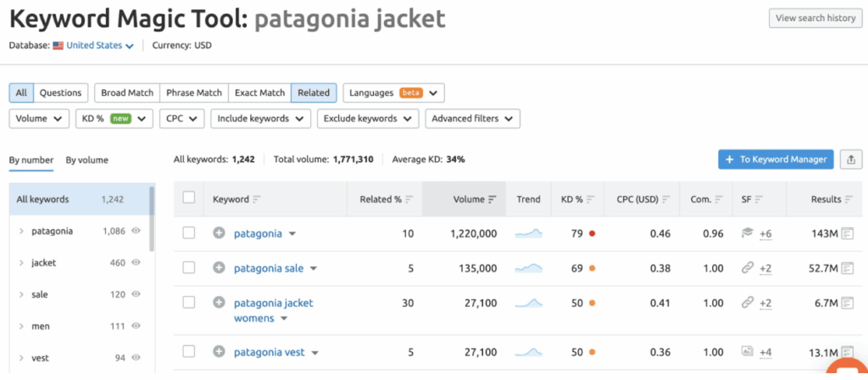Switch to the Questions tab
The width and height of the screenshot is (868, 380).
60,92
